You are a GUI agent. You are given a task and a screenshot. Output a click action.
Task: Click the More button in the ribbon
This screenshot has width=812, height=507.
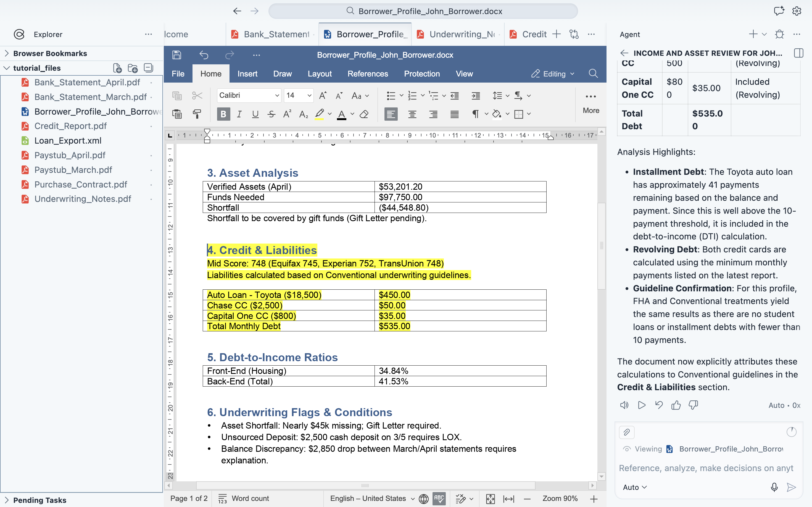pyautogui.click(x=591, y=104)
